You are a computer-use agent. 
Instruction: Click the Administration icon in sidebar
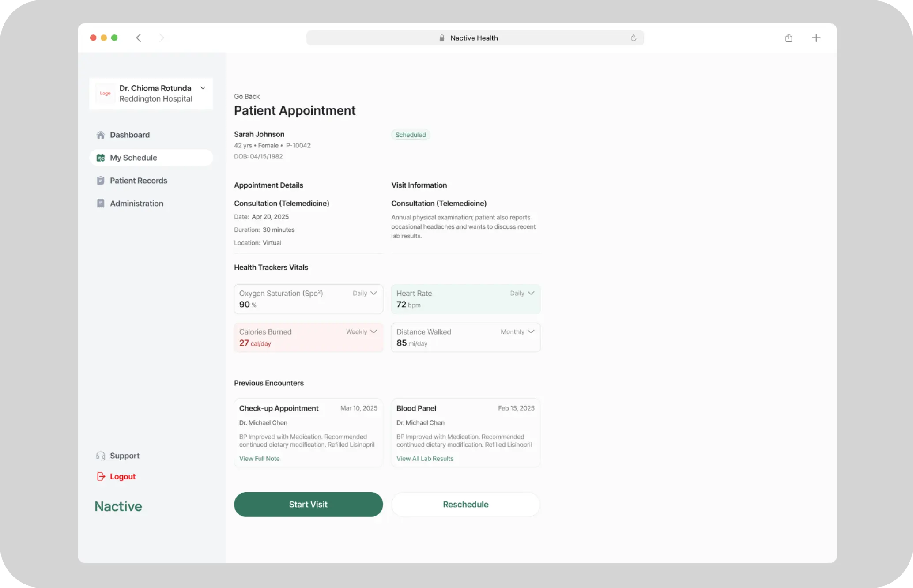101,204
